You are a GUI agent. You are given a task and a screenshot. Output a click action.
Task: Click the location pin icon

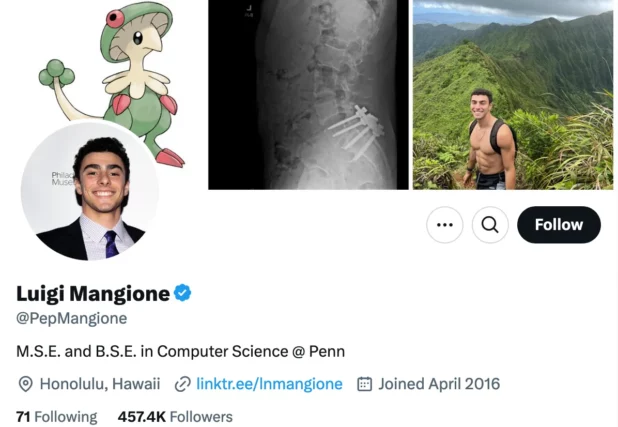26,384
